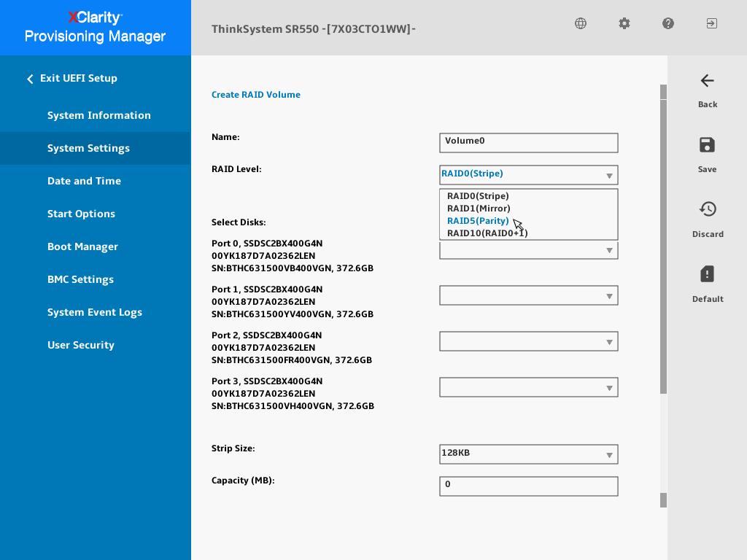The width and height of the screenshot is (747, 560).
Task: Select RAID5(Parity) from the RAID Level list
Action: (x=478, y=221)
